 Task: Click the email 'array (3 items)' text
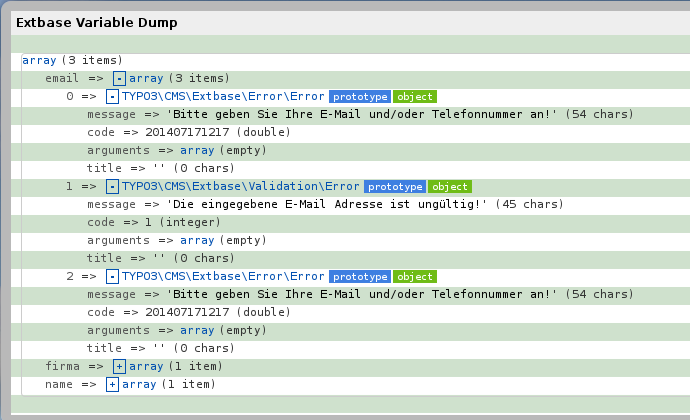click(x=180, y=78)
